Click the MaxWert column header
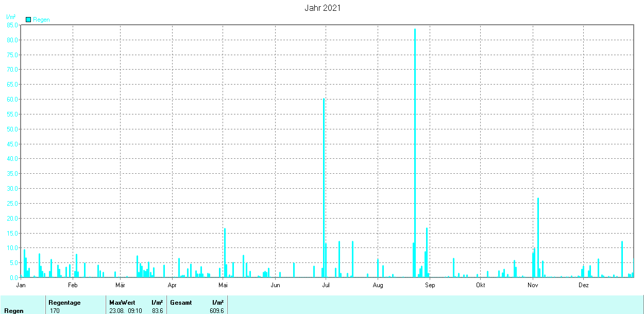This screenshot has height=314, width=644. [122, 303]
